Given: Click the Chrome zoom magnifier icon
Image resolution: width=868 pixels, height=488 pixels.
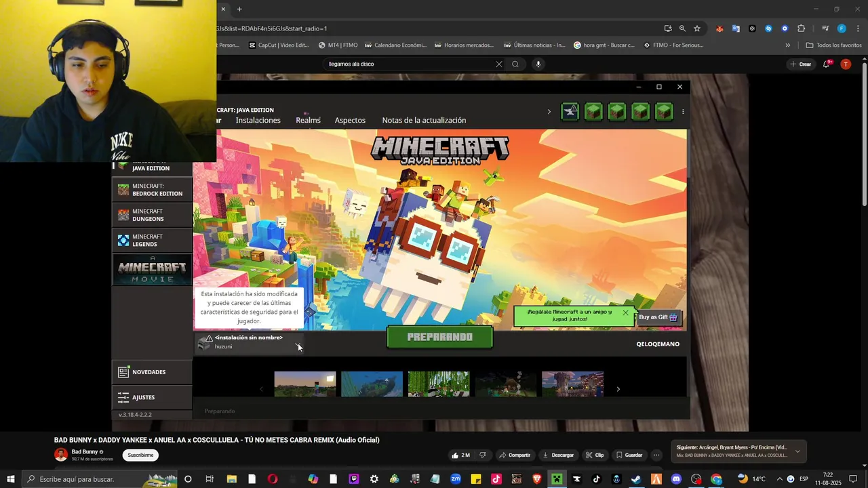Looking at the screenshot, I should (x=682, y=28).
